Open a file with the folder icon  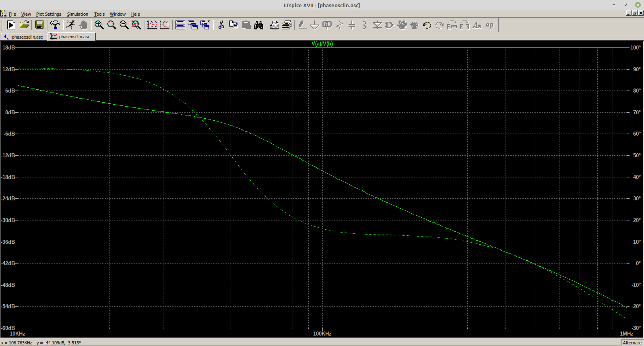pos(24,25)
